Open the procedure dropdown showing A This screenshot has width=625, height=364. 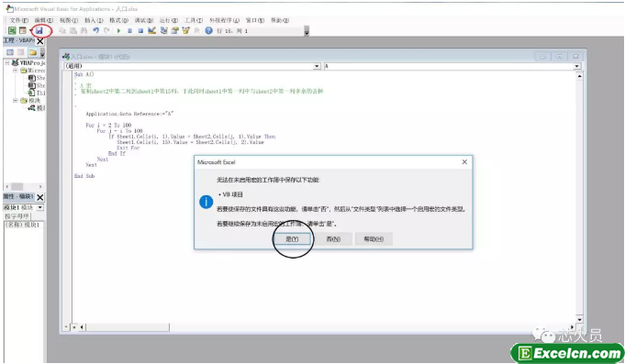pos(576,66)
